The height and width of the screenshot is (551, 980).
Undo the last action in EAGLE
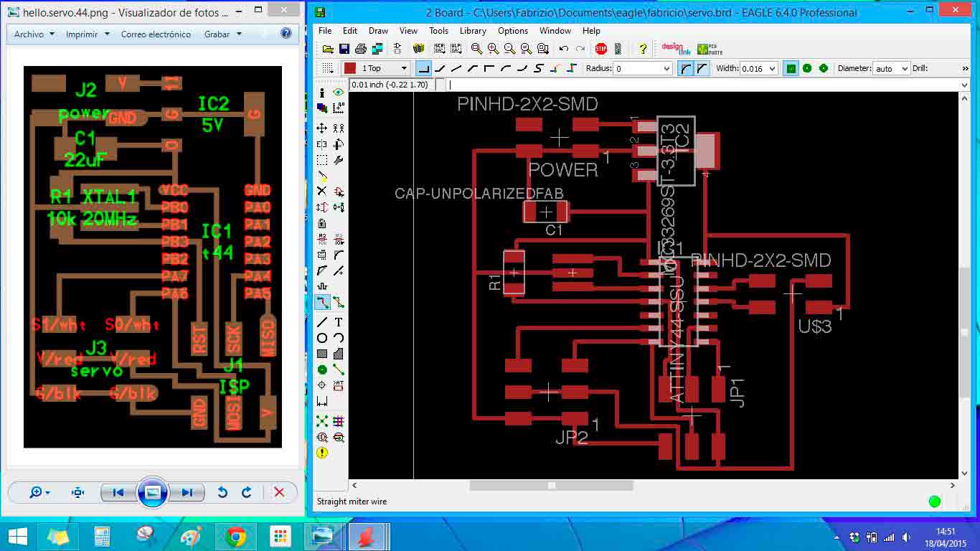coord(564,49)
